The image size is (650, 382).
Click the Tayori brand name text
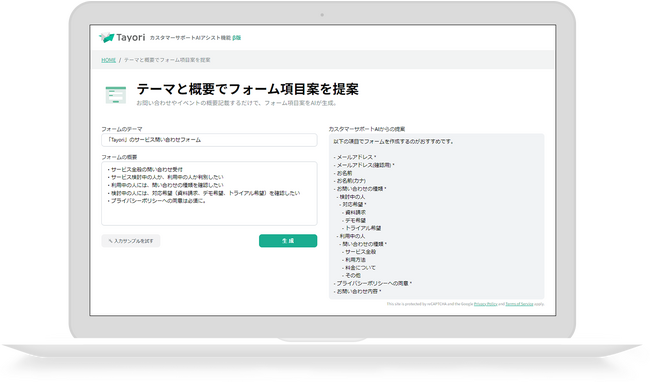click(x=131, y=37)
